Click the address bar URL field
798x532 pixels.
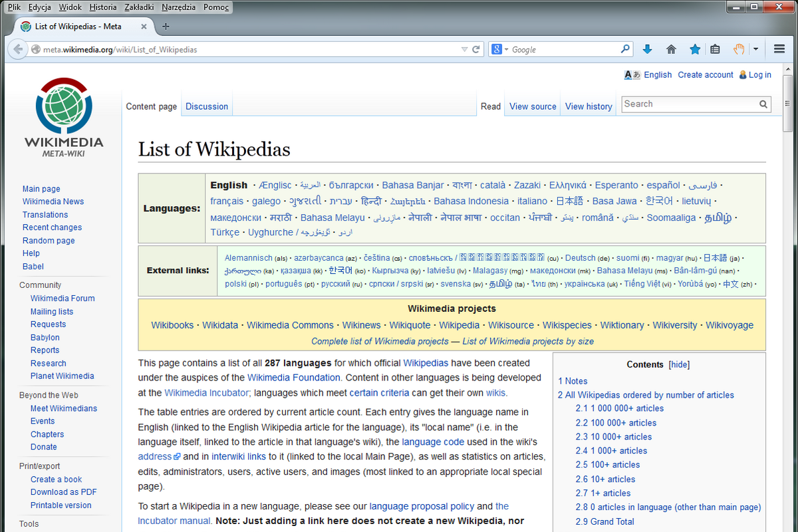[x=250, y=49]
